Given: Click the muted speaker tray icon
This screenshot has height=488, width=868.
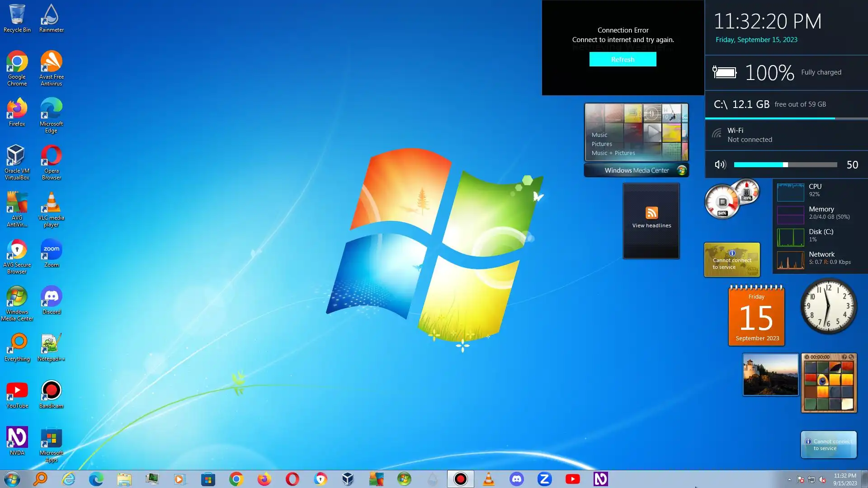Looking at the screenshot, I should click(822, 479).
